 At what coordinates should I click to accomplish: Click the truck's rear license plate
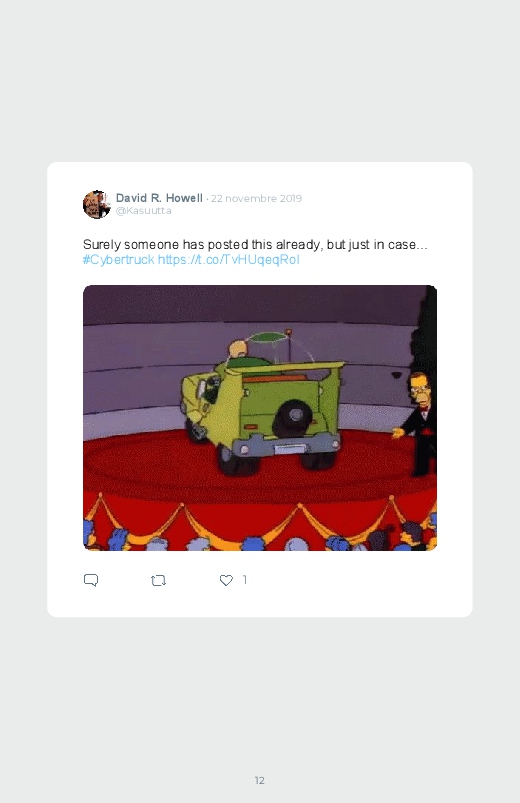[x=289, y=450]
